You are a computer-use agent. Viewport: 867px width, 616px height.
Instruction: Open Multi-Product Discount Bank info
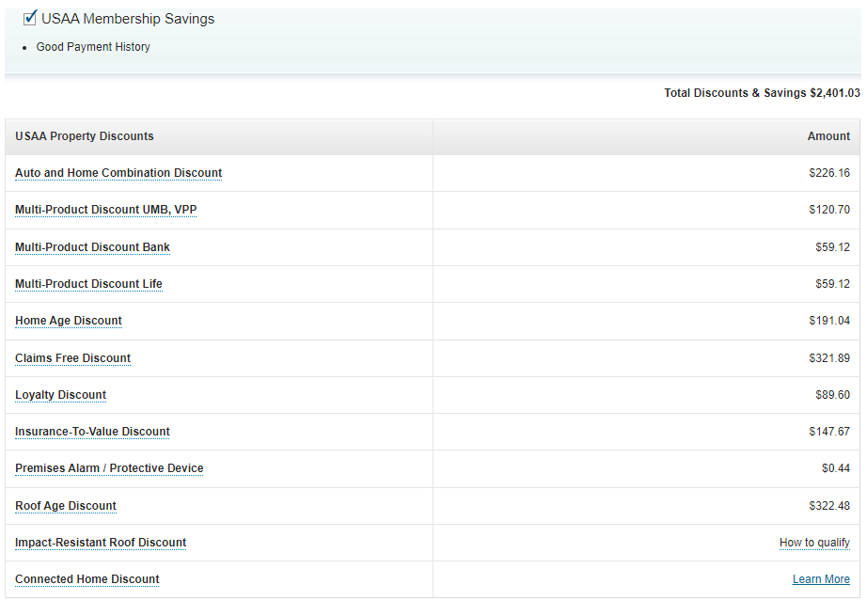pyautogui.click(x=92, y=247)
